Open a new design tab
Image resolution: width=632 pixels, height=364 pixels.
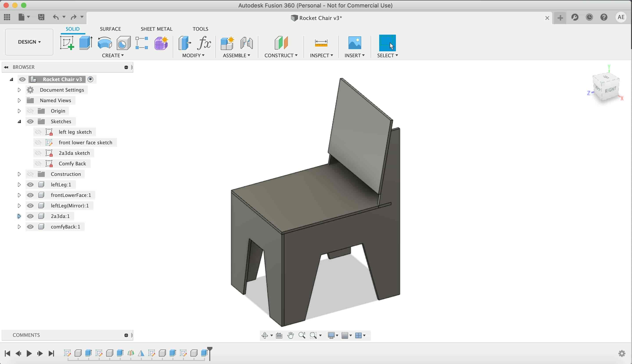(560, 18)
